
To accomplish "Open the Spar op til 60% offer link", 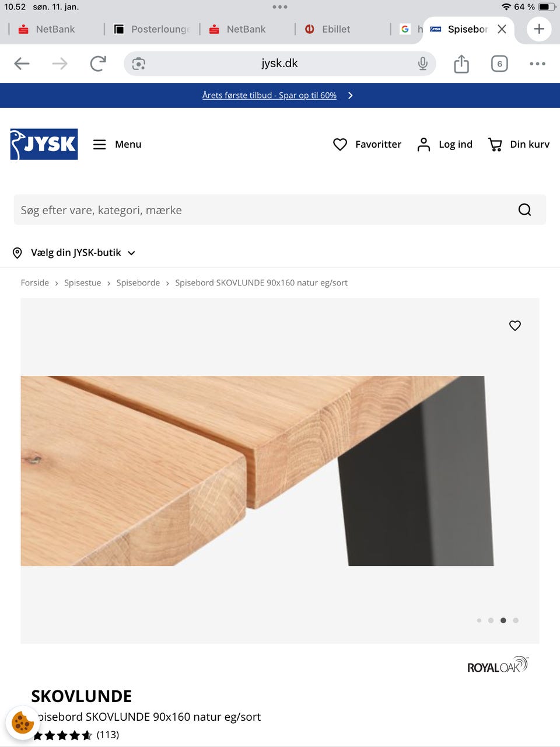I will pyautogui.click(x=269, y=95).
